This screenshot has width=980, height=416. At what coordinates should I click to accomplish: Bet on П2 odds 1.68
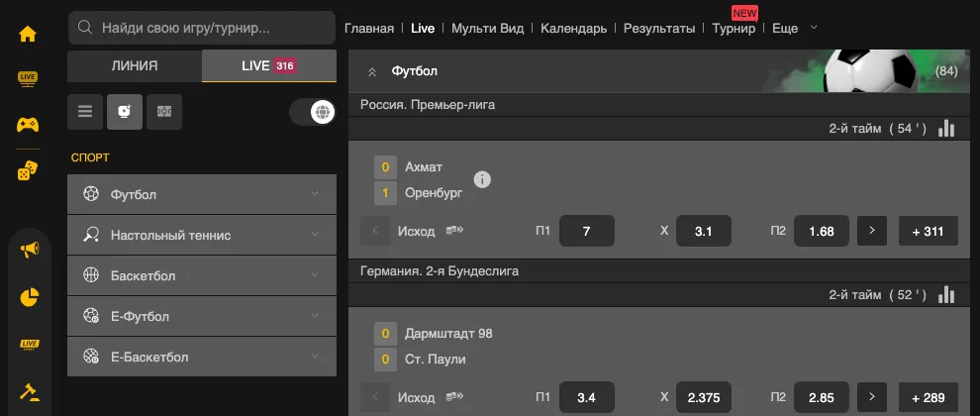(822, 231)
